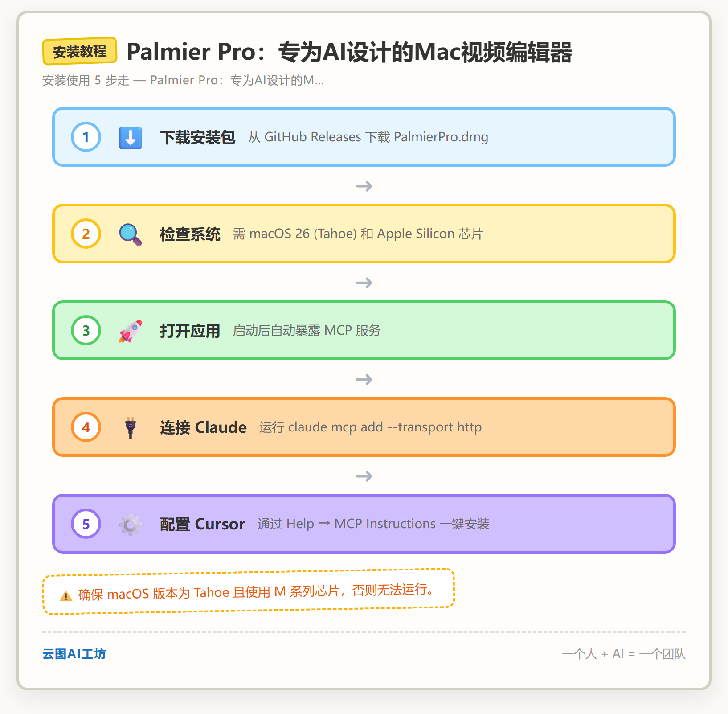Viewport: 728px width, 714px height.
Task: Click the footer slogan 一个人 + AI = 一个团队
Action: (x=624, y=654)
